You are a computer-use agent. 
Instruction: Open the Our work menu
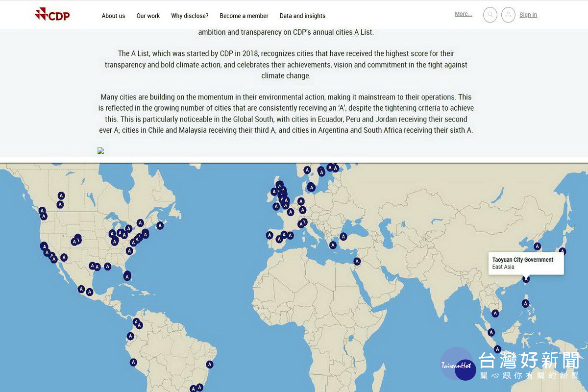[148, 16]
